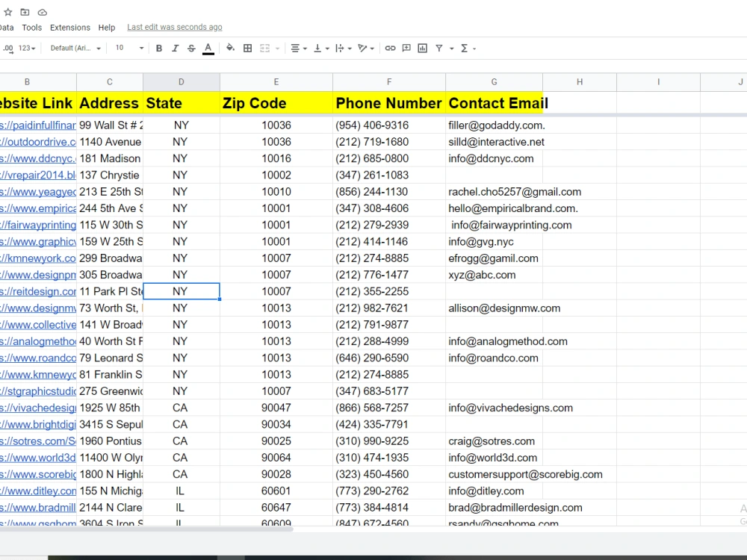Click the insert link icon
The width and height of the screenshot is (747, 560).
[390, 48]
